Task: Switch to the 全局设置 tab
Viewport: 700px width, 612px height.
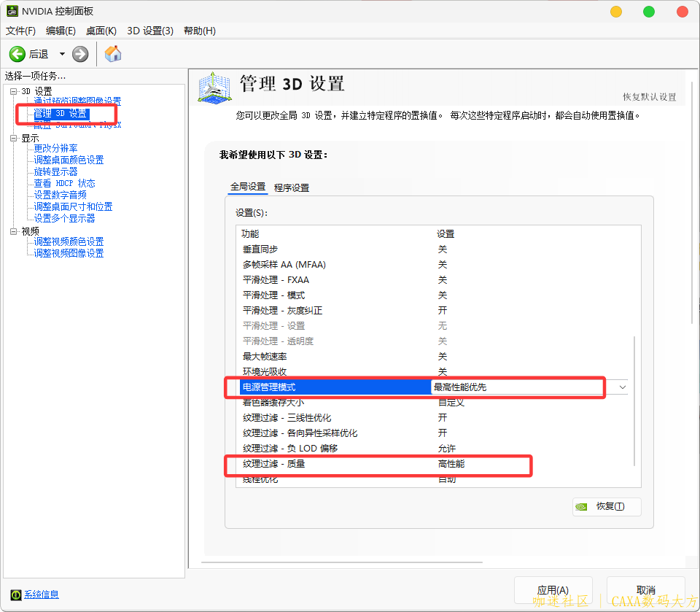Action: 248,187
